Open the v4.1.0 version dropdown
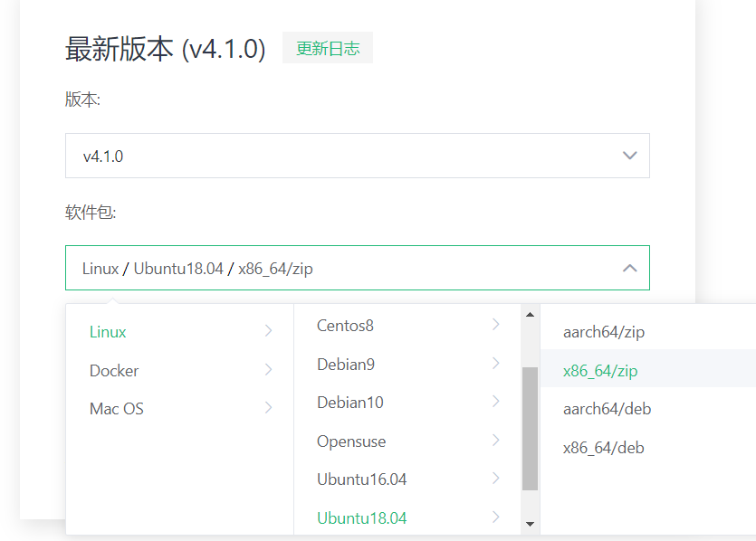This screenshot has height=541, width=756. click(x=358, y=156)
